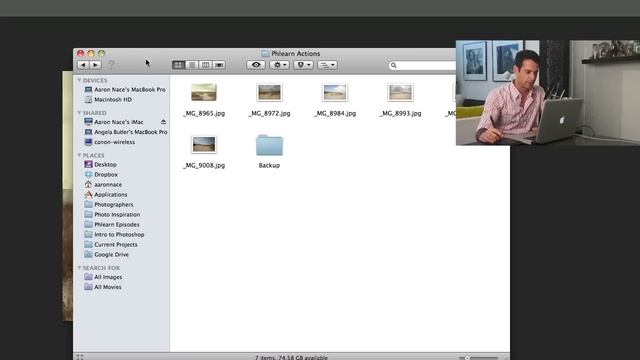The image size is (640, 360).
Task: Click the Finder search field
Action: pos(422,65)
